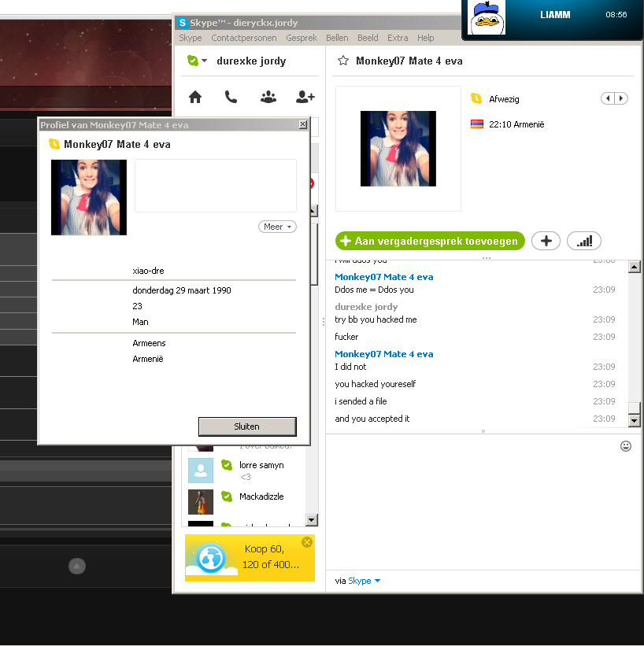
Task: Open the Contactpersonen menu
Action: [x=244, y=38]
